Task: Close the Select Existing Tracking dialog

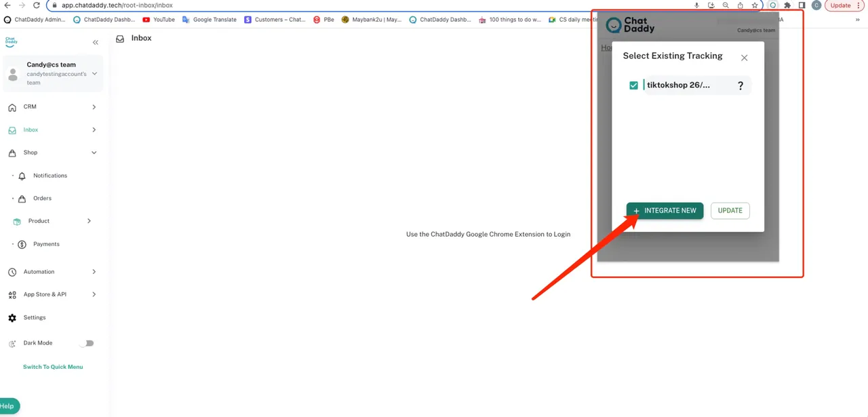Action: click(x=744, y=58)
